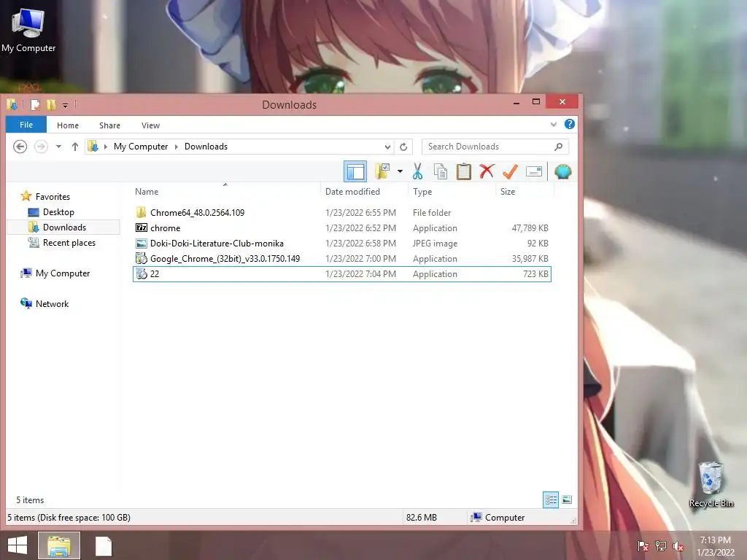Open the My Computer desktop icon
Image resolution: width=747 pixels, height=560 pixels.
click(28, 29)
